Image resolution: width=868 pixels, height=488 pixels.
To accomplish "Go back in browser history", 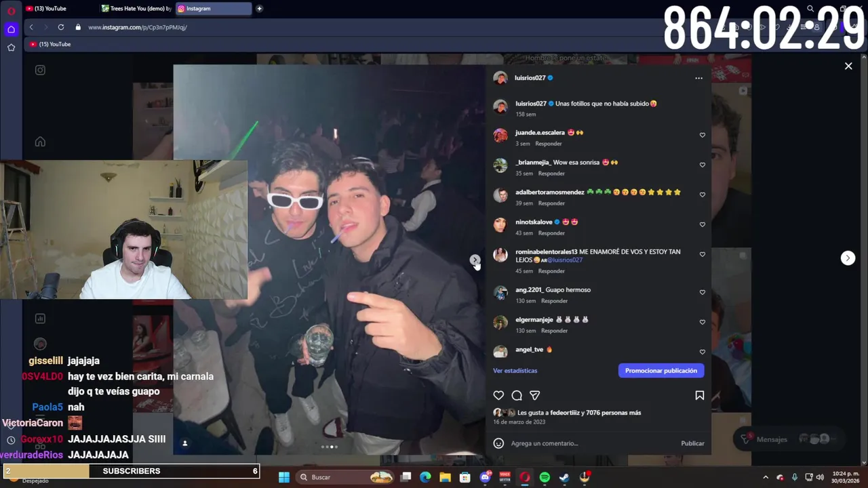I will coord(31,27).
